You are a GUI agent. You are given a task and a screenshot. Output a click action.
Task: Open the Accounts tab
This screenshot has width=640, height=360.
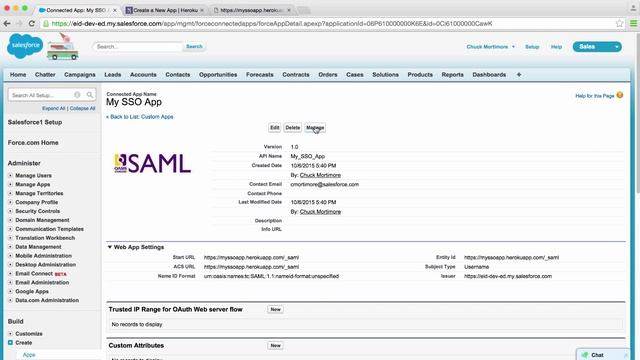click(143, 75)
